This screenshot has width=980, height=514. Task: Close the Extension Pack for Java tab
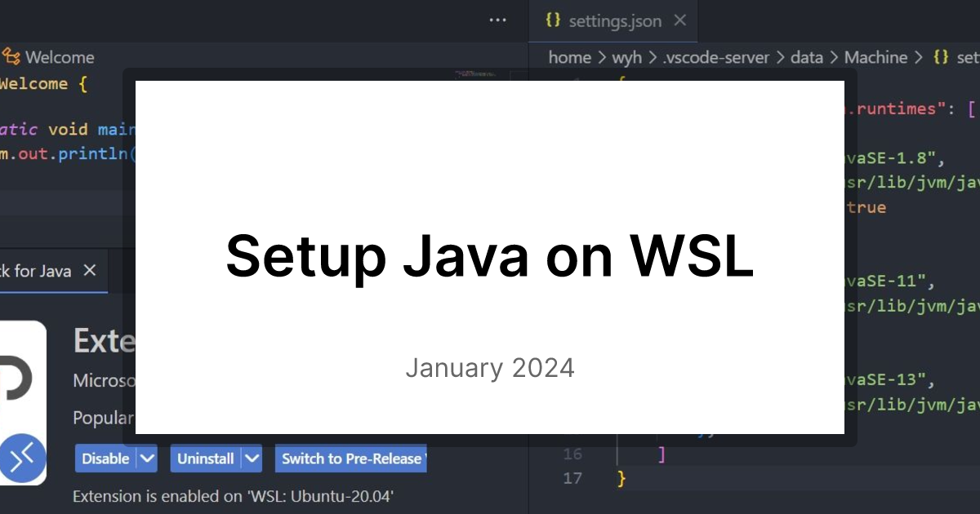tap(90, 271)
